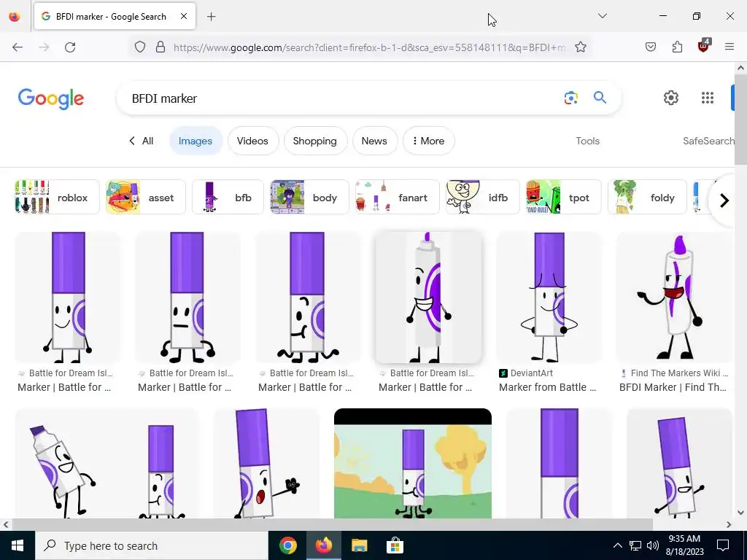Click the blue search magnifier button
747x560 pixels.
600,98
